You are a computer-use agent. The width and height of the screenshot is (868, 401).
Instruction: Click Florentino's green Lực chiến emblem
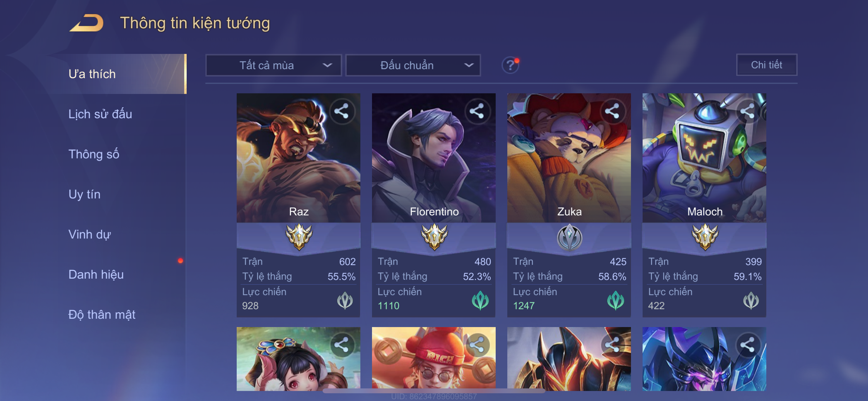coord(480,301)
